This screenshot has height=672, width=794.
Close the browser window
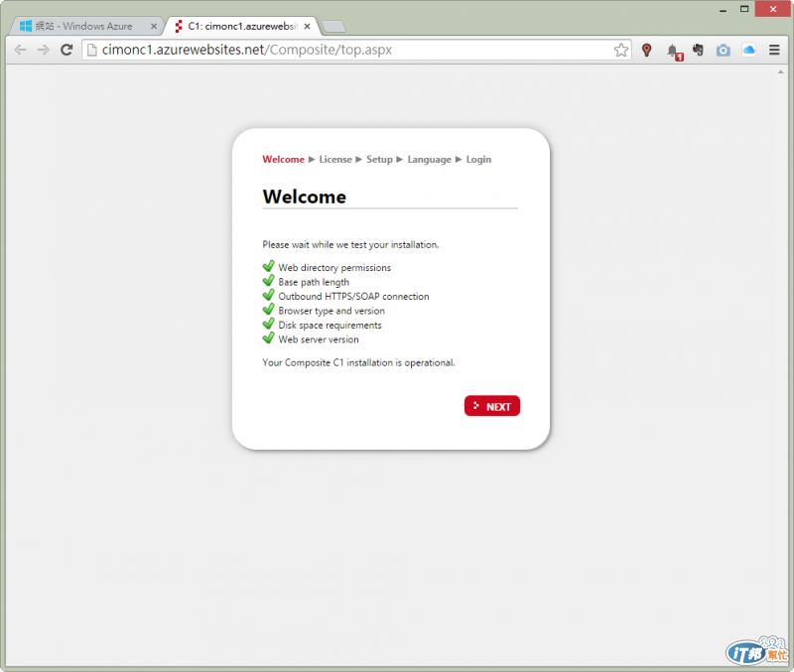pos(773,9)
